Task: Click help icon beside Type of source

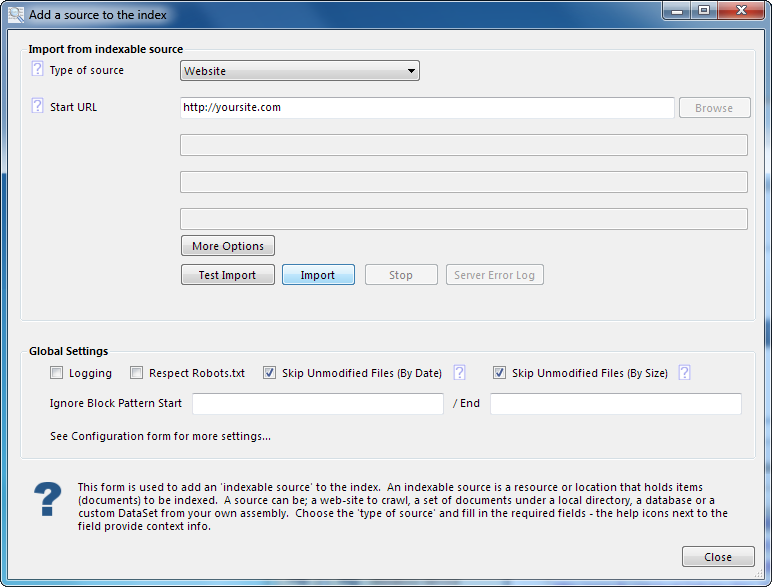Action: pos(37,70)
